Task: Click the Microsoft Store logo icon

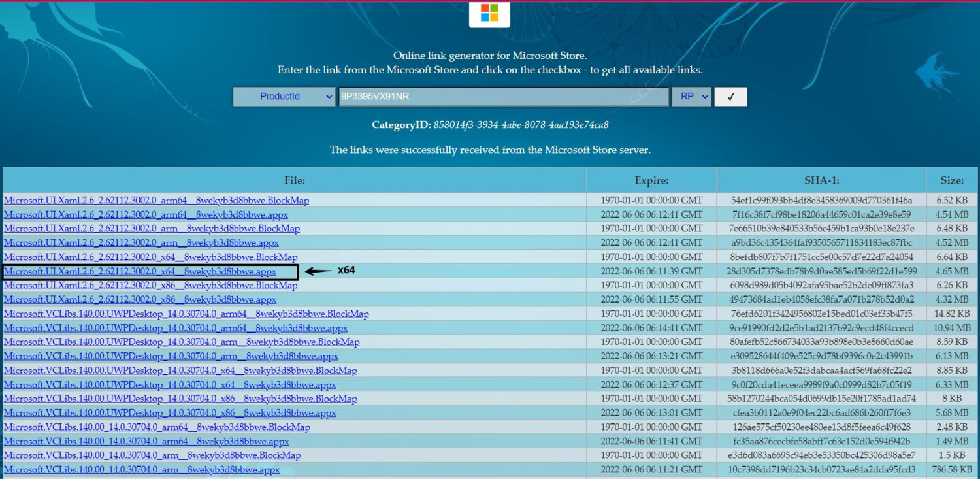Action: coord(489,12)
